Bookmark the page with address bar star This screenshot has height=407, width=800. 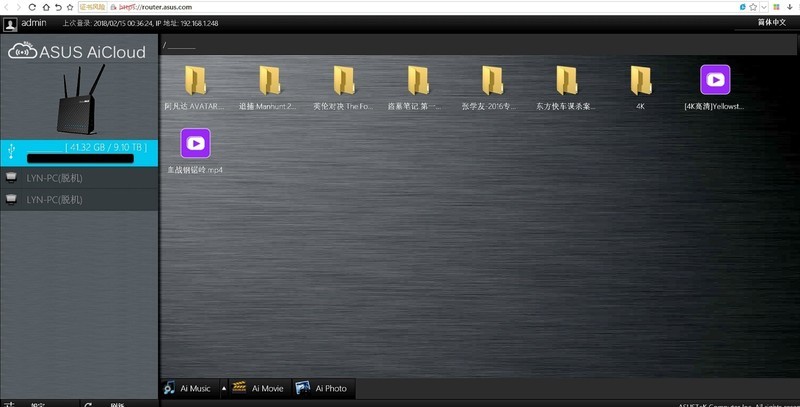pyautogui.click(x=754, y=7)
